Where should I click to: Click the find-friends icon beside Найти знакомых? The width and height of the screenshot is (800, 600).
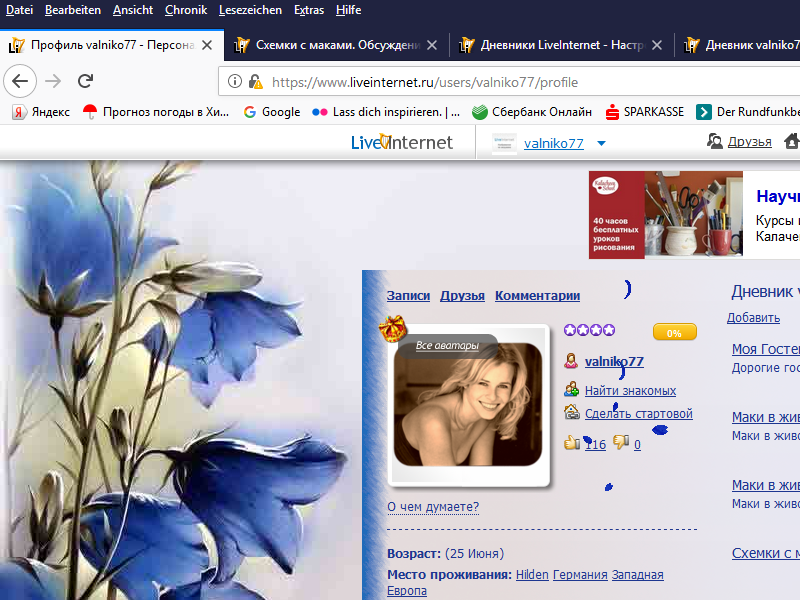[571, 390]
